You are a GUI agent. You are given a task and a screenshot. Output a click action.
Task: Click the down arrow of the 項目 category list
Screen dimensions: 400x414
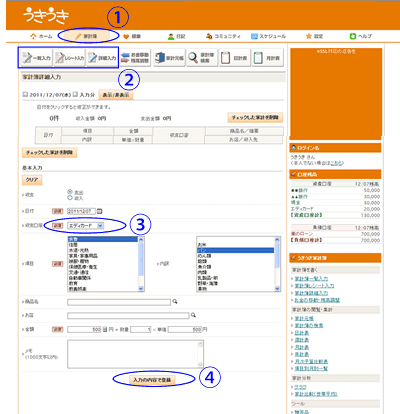141,289
